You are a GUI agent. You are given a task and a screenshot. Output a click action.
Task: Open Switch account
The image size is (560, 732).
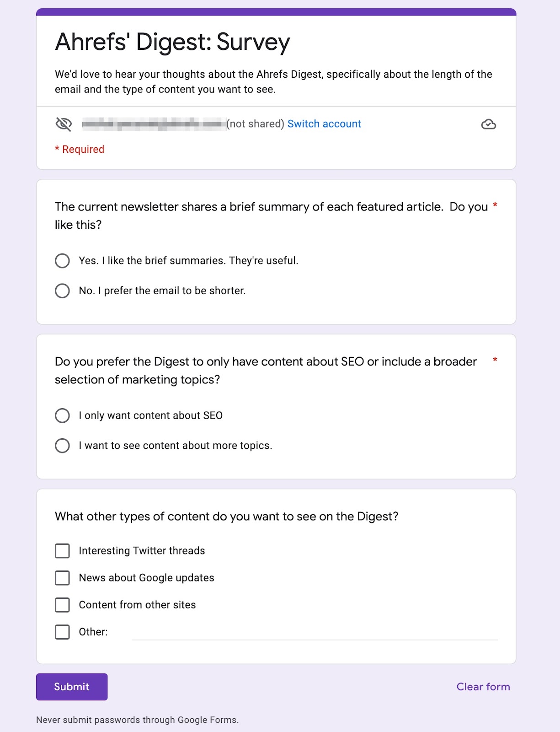click(x=324, y=124)
